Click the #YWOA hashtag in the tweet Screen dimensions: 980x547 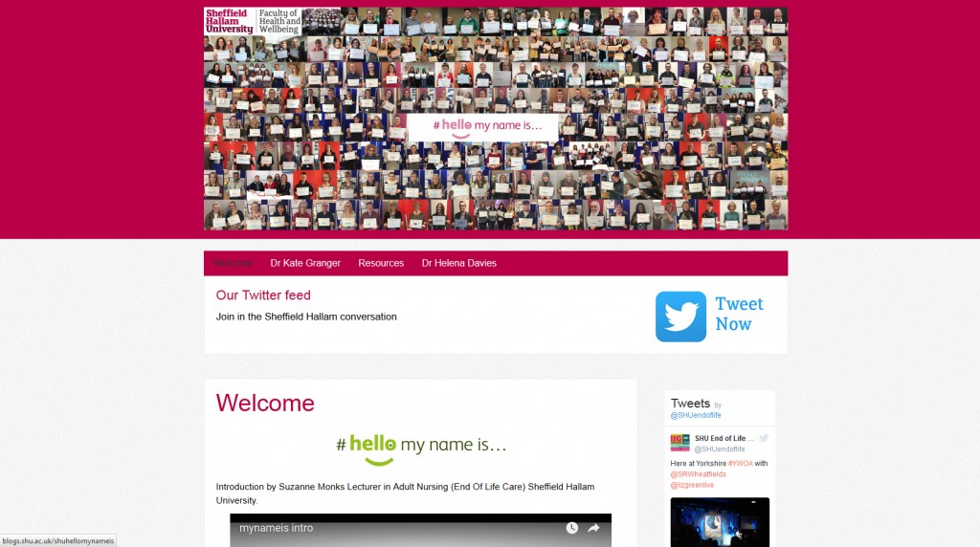pyautogui.click(x=740, y=464)
